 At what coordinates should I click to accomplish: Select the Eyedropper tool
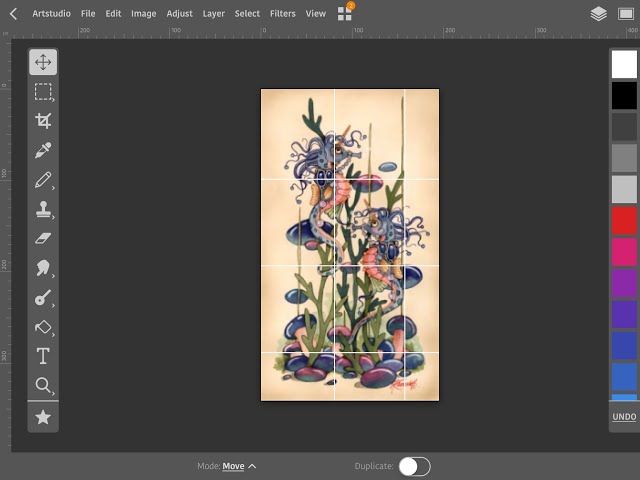pyautogui.click(x=43, y=150)
